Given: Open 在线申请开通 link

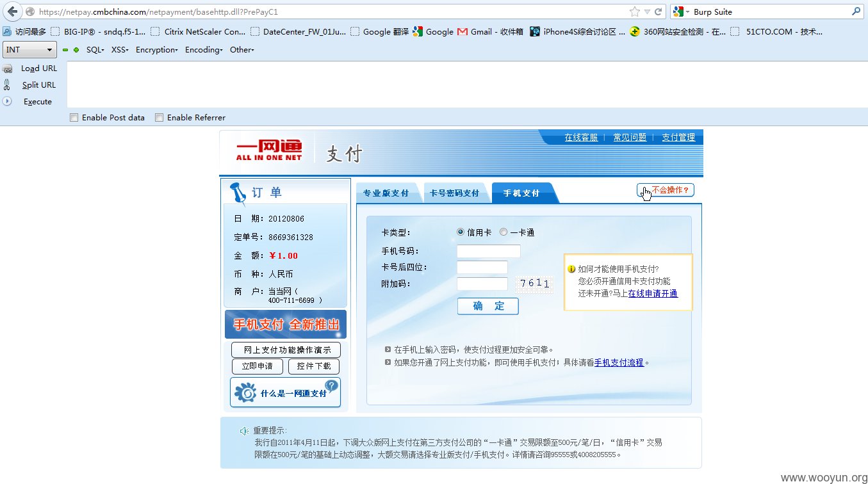Looking at the screenshot, I should pyautogui.click(x=653, y=294).
